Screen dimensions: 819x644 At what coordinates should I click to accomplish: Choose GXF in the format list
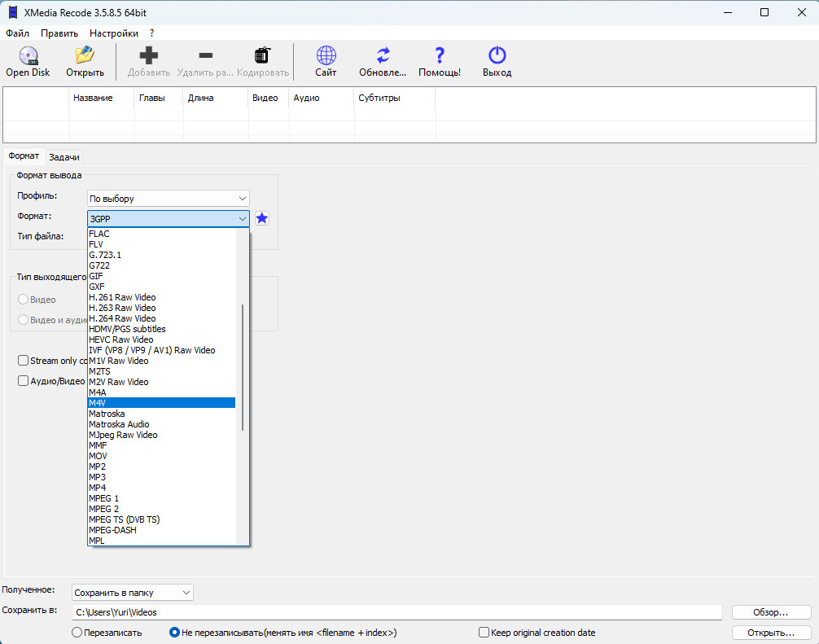162,287
